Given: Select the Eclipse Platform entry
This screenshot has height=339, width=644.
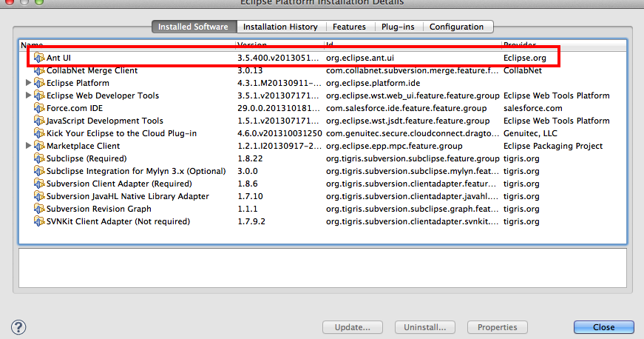Looking at the screenshot, I should coord(78,83).
